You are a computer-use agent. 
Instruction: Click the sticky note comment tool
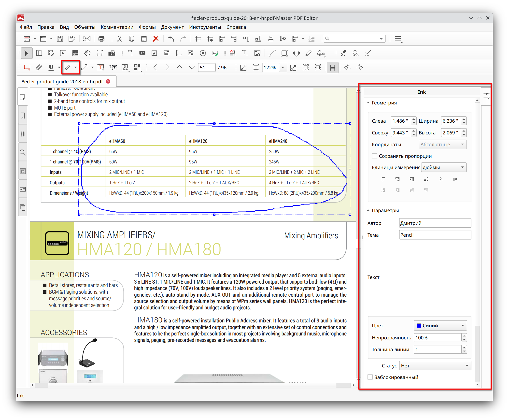pyautogui.click(x=27, y=67)
